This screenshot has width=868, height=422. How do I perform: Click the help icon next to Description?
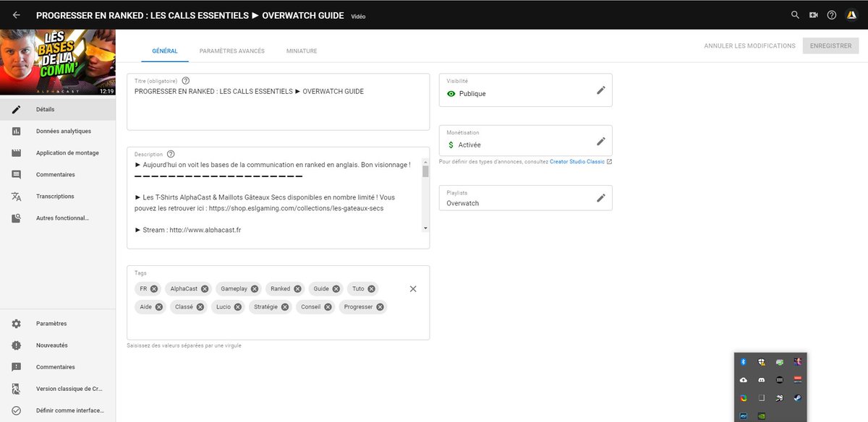(171, 154)
